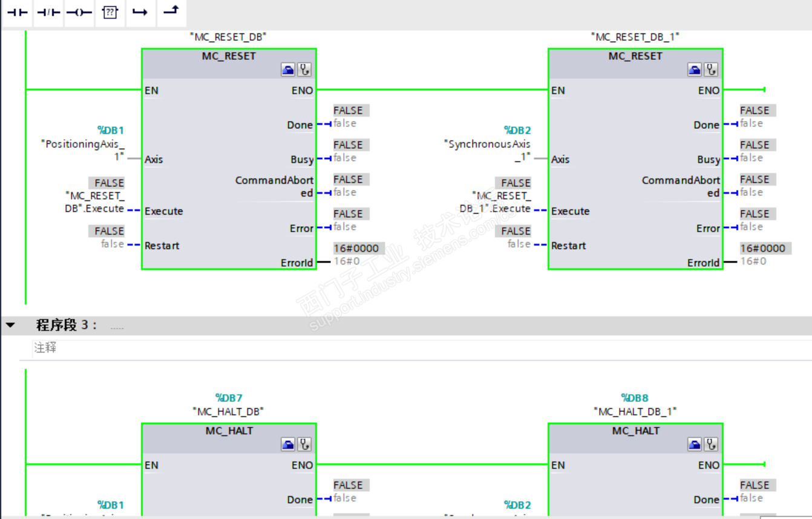Image resolution: width=812 pixels, height=519 pixels.
Task: Click the Execute pin on MC_RESET_DB block
Action: 163,211
